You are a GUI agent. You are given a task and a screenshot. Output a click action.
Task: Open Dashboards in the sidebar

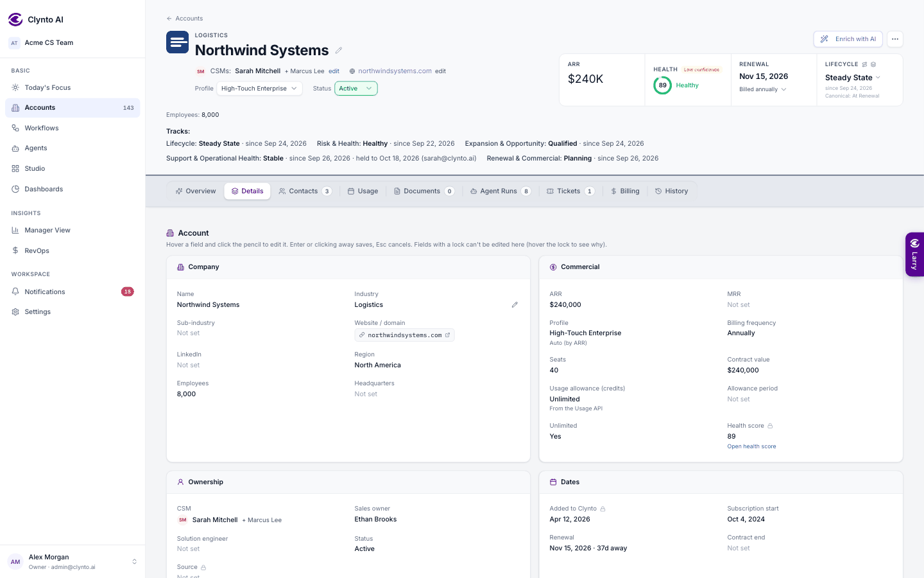(73, 189)
